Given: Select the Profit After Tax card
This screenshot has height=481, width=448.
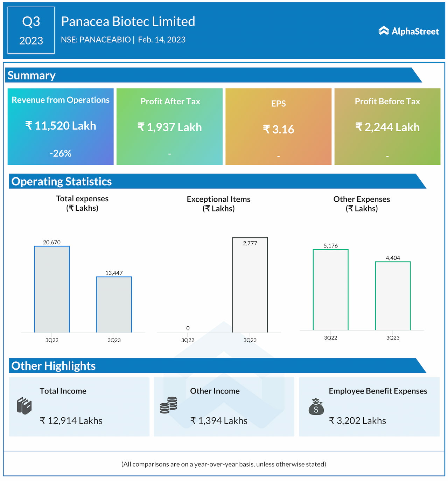Looking at the screenshot, I should [x=169, y=126].
